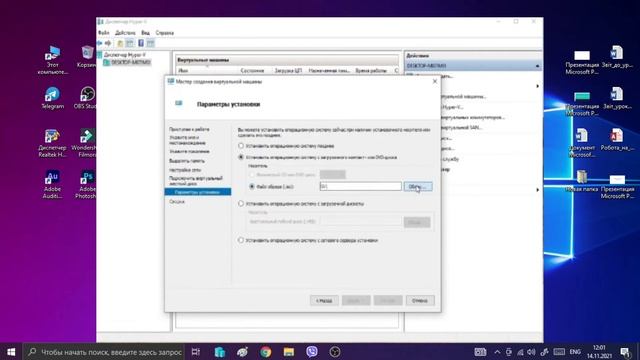This screenshot has width=640, height=360.
Task: Click the Up folder toolbar icon
Action: click(120, 43)
